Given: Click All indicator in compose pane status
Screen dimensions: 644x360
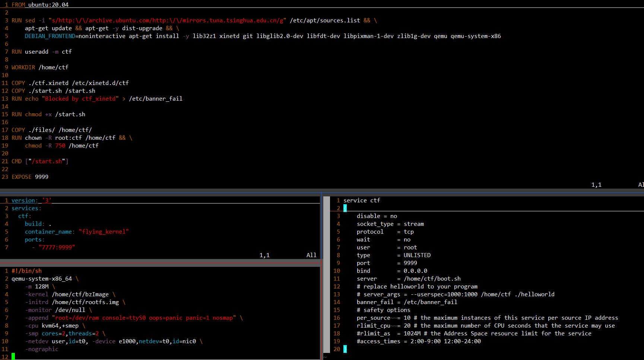Looking at the screenshot, I should point(311,255).
